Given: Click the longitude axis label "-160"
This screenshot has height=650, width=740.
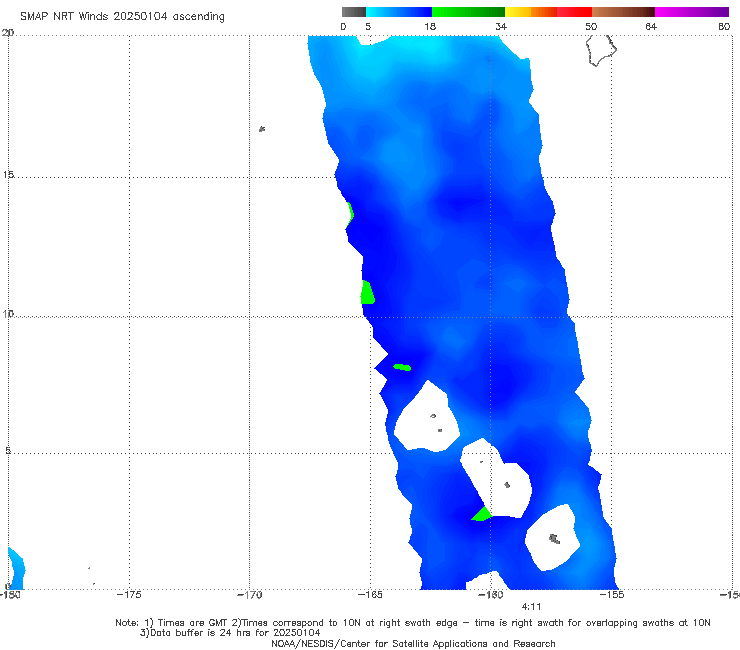Looking at the screenshot, I should click(x=491, y=595).
